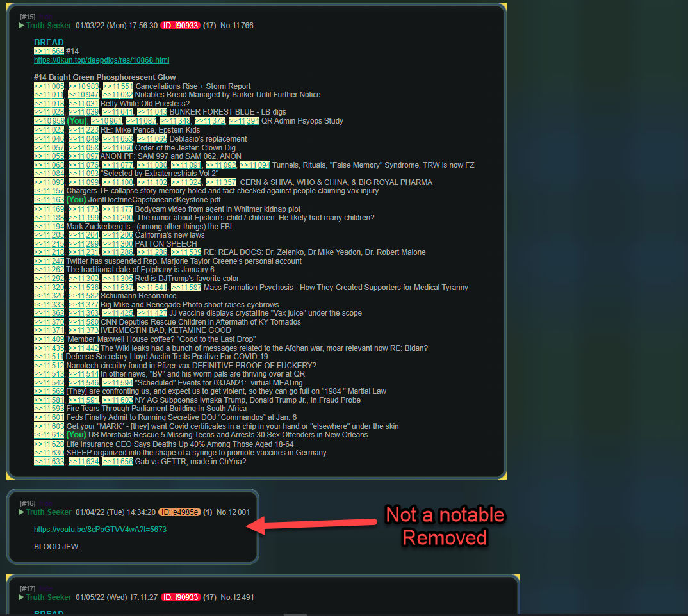Image resolution: width=688 pixels, height=616 pixels.
Task: Follow quote link >>11043 for BUNKER FOREST BLUE
Action: 152,112
